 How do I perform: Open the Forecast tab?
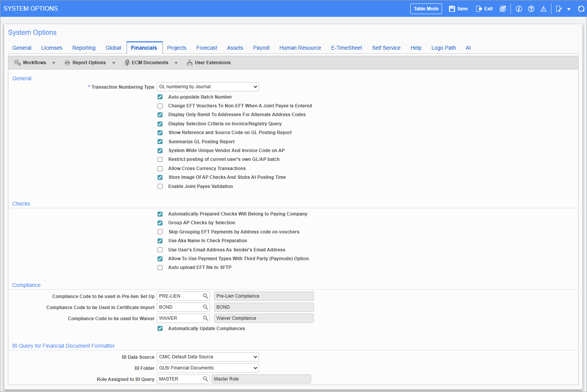[207, 48]
